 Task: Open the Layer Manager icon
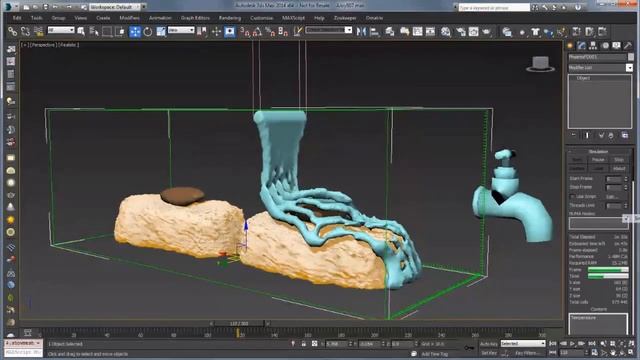(x=390, y=31)
